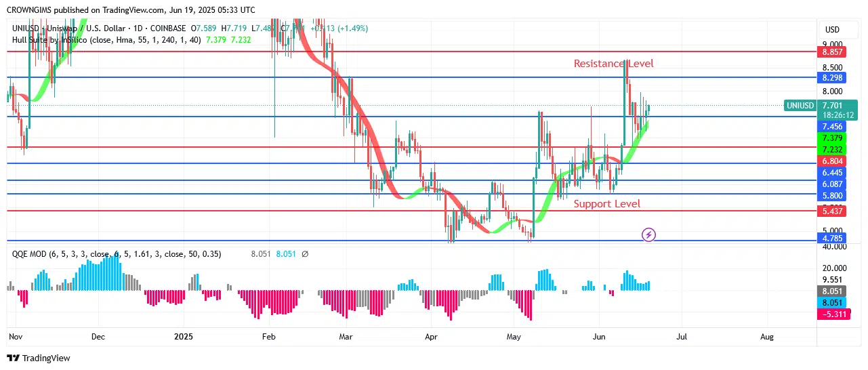Click the O7.589 open value in header
Viewport: 868px width, 370px height.
(205, 28)
